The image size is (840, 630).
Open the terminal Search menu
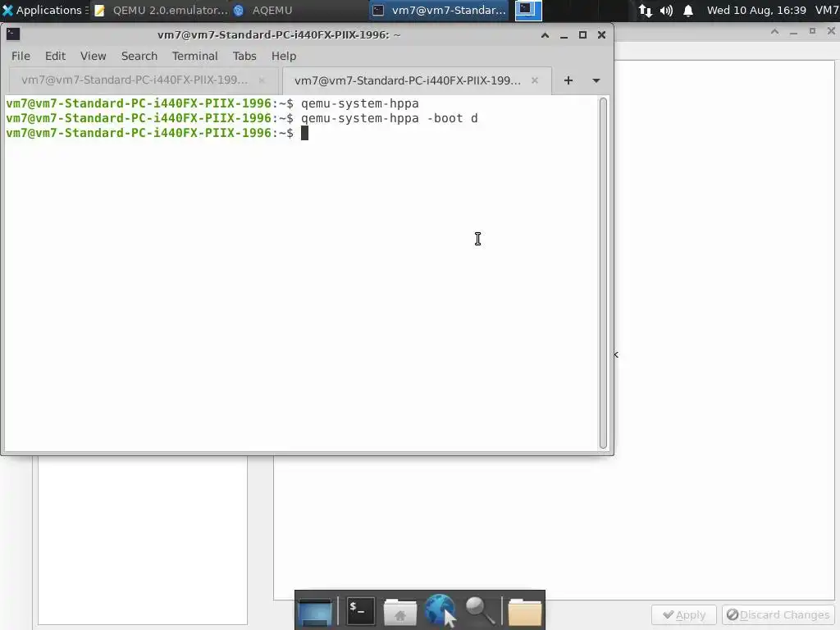tap(139, 57)
